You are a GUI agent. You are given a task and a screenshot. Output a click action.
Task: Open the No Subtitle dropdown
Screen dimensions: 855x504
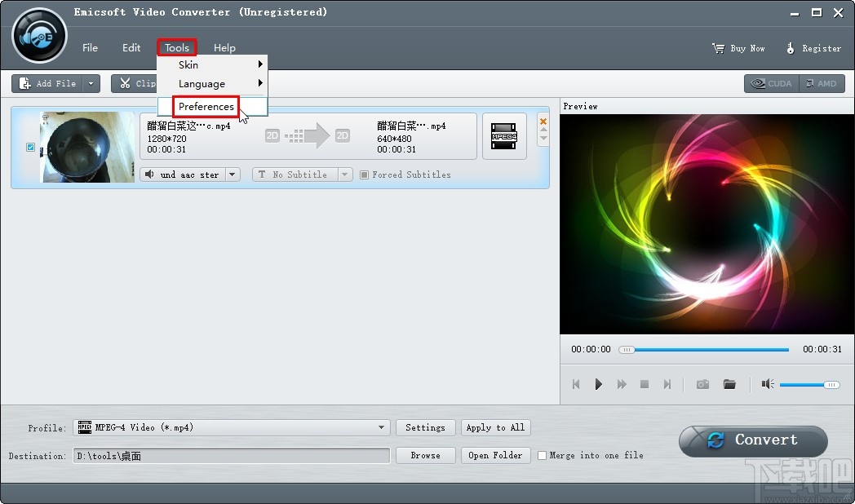(x=344, y=175)
